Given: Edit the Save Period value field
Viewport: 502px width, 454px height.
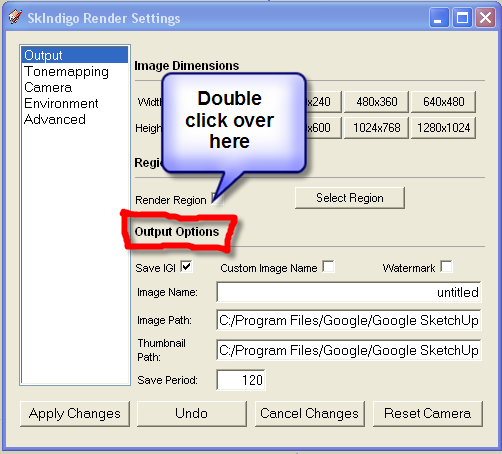Looking at the screenshot, I should [x=241, y=380].
